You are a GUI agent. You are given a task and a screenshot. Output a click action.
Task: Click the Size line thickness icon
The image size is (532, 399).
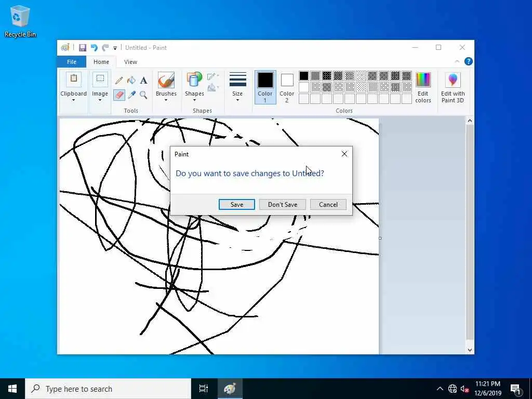[237, 79]
